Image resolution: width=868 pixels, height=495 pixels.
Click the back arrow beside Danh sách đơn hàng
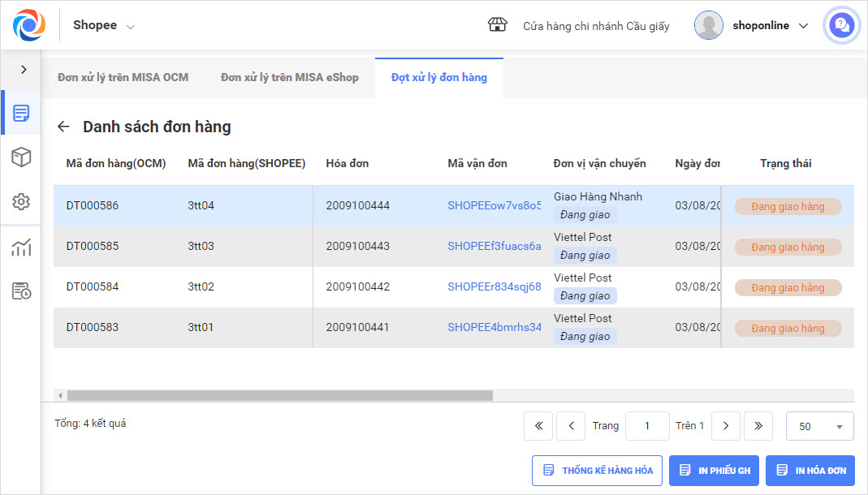coord(63,127)
